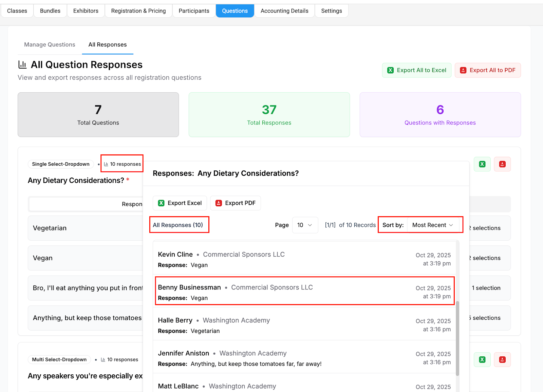Viewport: 543px width, 392px height.
Task: Export All to PDF
Action: tap(487, 70)
